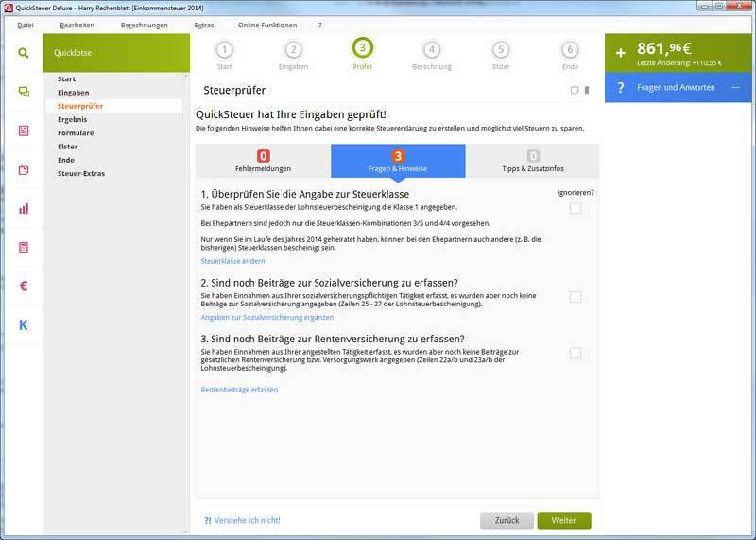Switch to Tipps & Zusatzinfos tab
The width and height of the screenshot is (756, 540).
(x=533, y=161)
